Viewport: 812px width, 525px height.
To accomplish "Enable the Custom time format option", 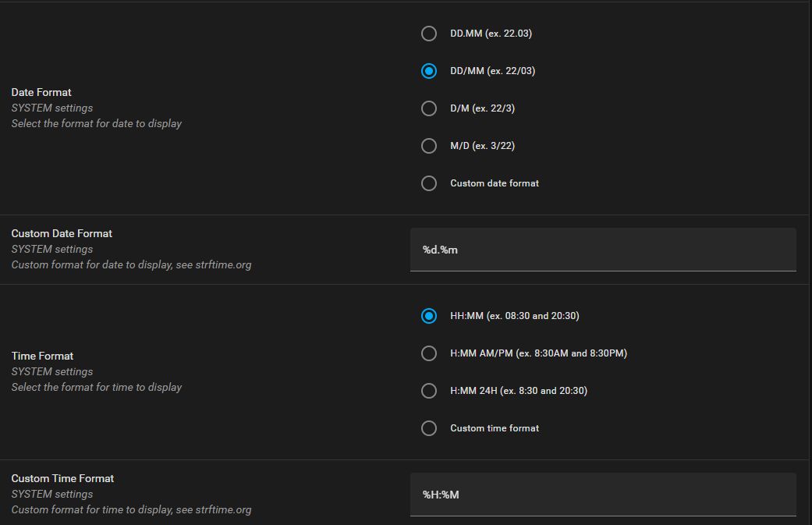I will pyautogui.click(x=428, y=428).
